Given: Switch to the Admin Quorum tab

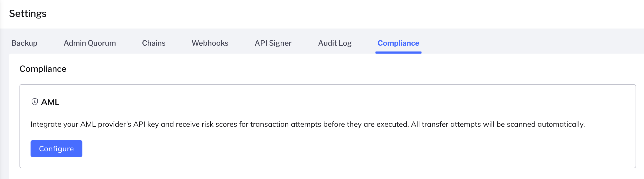Looking at the screenshot, I should point(90,43).
